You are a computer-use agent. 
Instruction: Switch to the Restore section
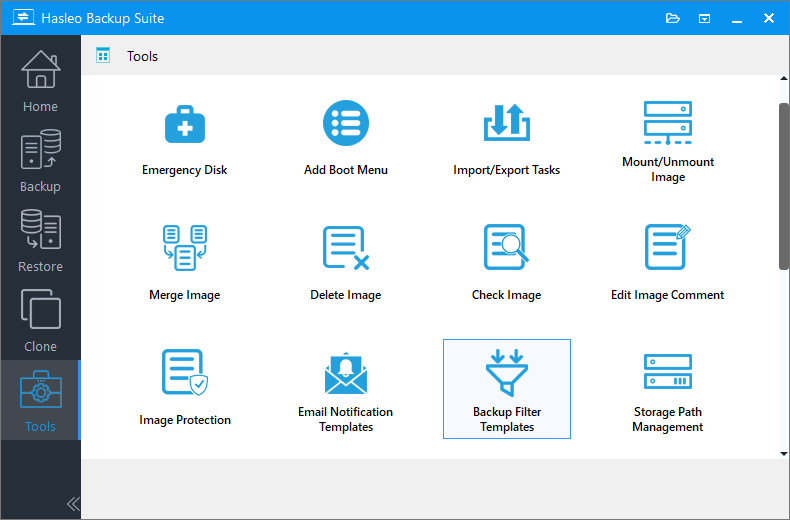[x=40, y=240]
